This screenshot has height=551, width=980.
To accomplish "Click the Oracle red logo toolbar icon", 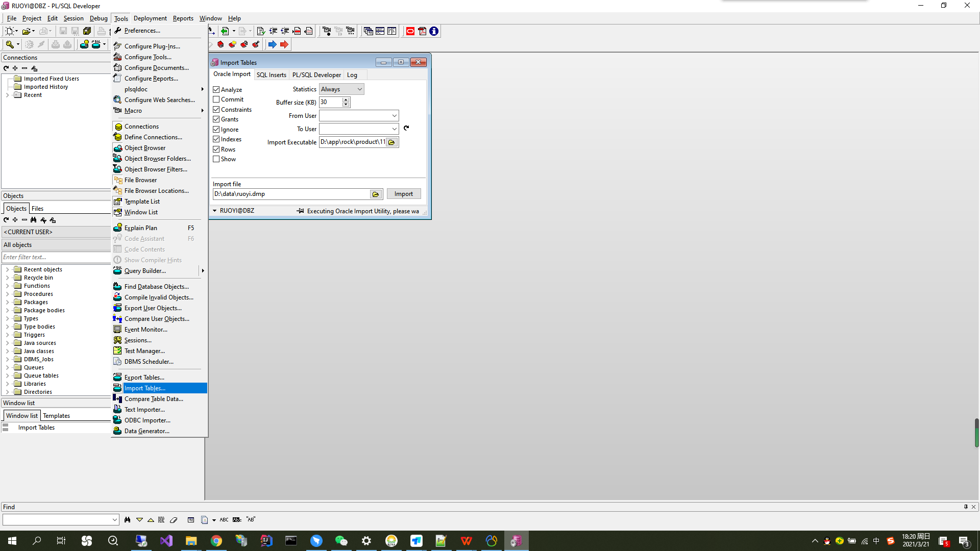I will 410,31.
